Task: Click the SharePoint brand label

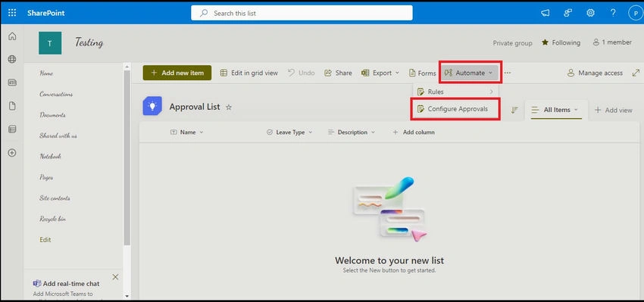Action: [x=46, y=13]
